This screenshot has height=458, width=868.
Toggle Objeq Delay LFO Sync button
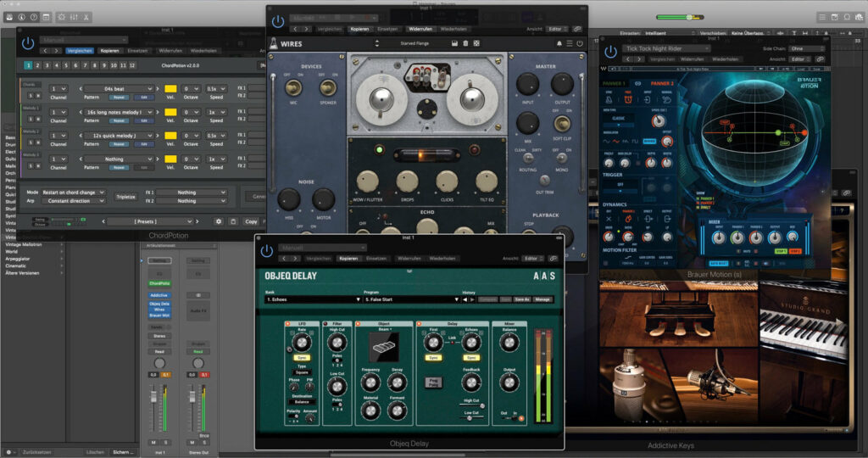302,358
